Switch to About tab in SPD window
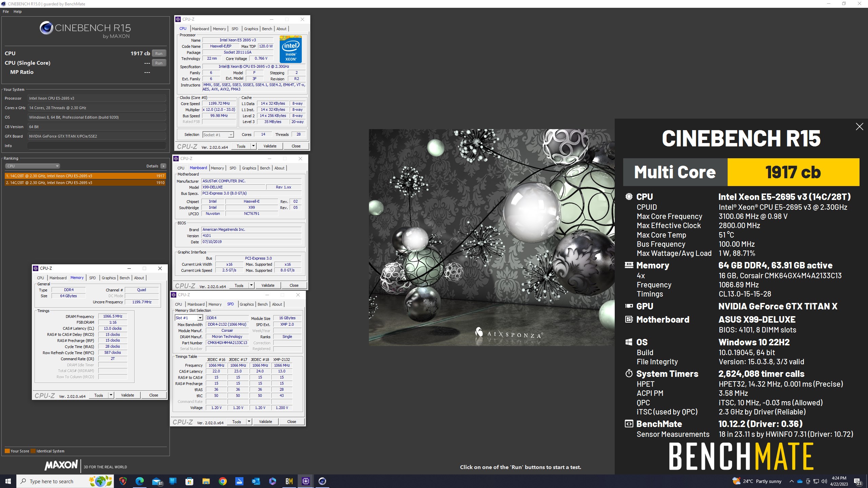The height and width of the screenshot is (488, 868). tap(277, 304)
